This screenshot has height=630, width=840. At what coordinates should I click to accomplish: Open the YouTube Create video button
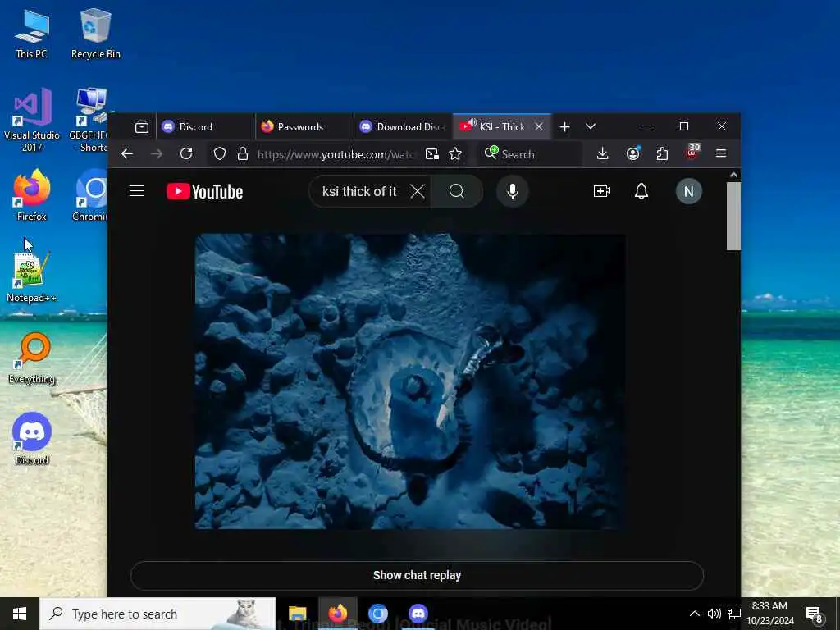[602, 191]
